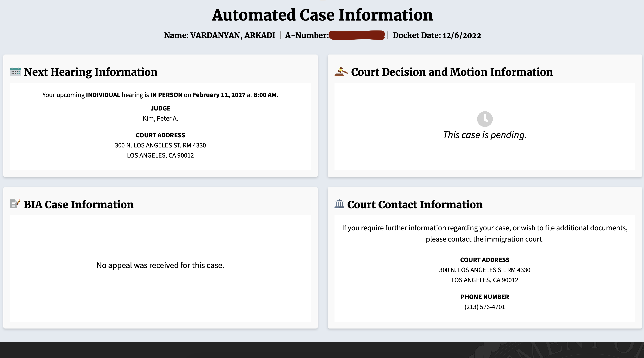This screenshot has height=358, width=644.
Task: Click judge name Kim, Peter A.
Action: [161, 118]
